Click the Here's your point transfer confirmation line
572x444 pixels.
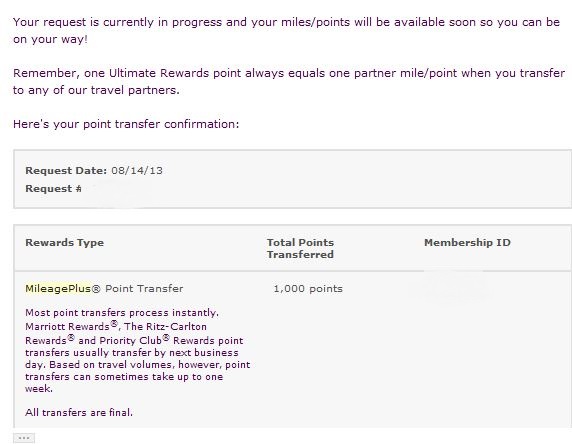[126, 124]
